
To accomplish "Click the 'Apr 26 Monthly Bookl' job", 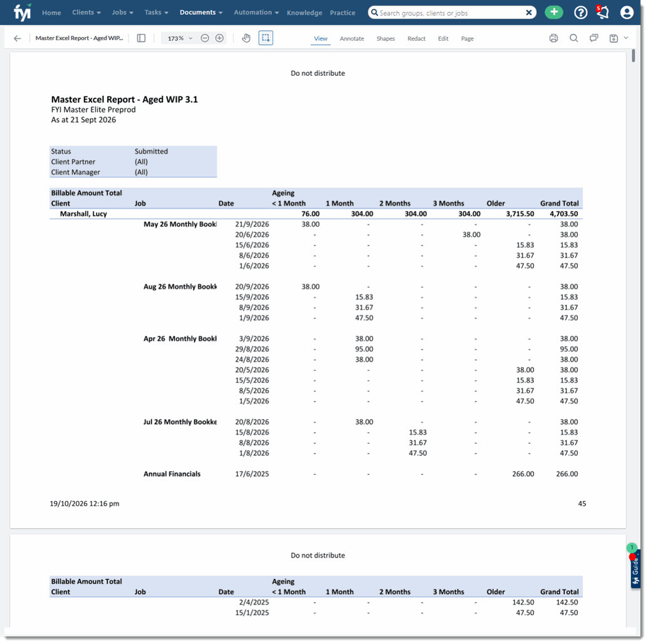I will click(x=180, y=339).
